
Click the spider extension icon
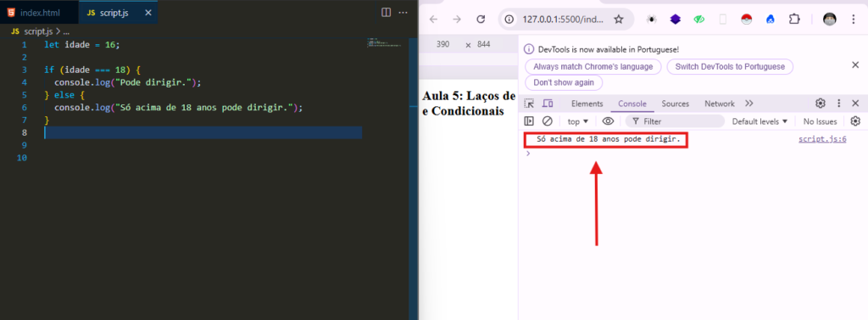[652, 20]
